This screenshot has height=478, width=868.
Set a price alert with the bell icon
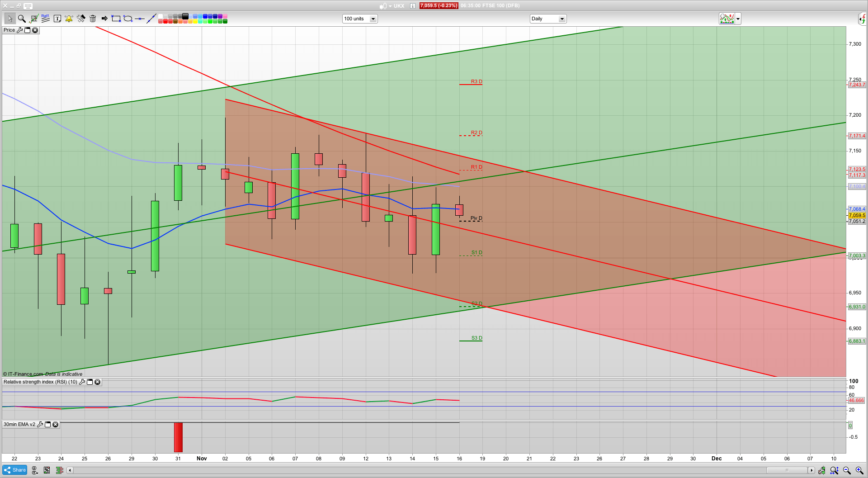pyautogui.click(x=69, y=19)
